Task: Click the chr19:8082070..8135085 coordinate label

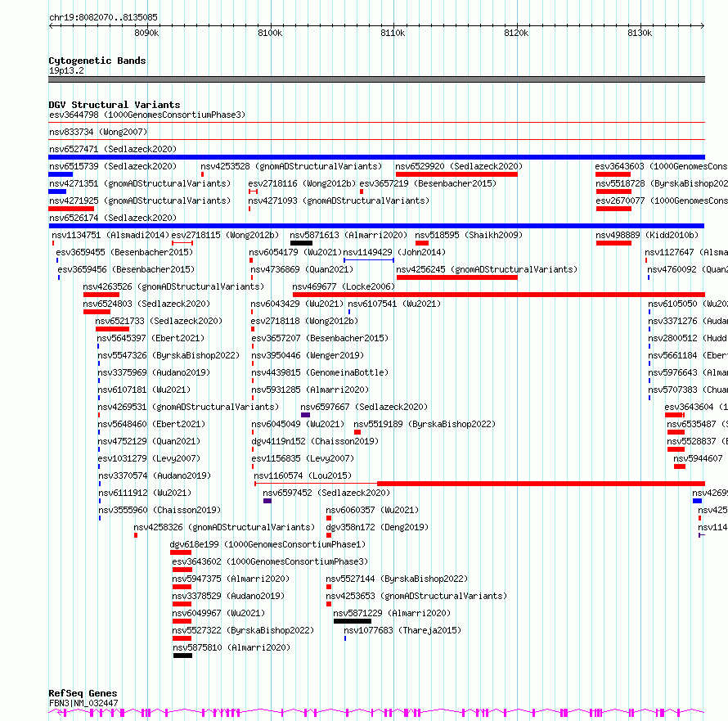Action: tap(104, 18)
